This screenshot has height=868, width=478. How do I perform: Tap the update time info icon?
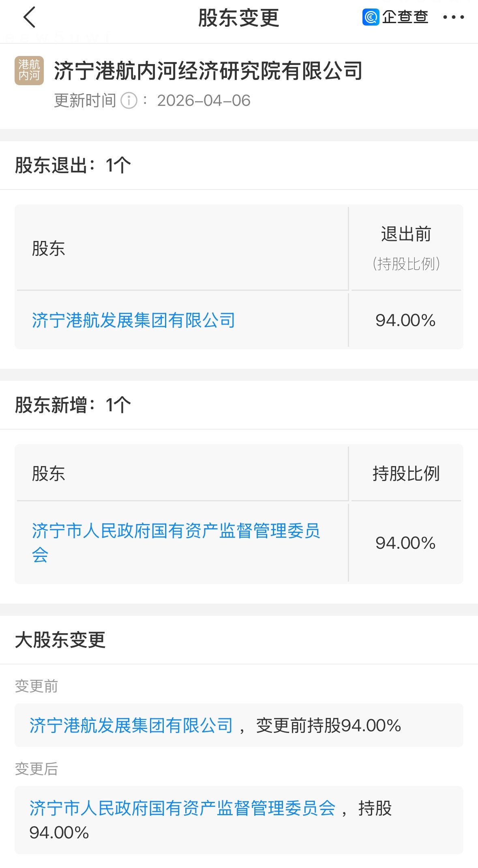[129, 101]
